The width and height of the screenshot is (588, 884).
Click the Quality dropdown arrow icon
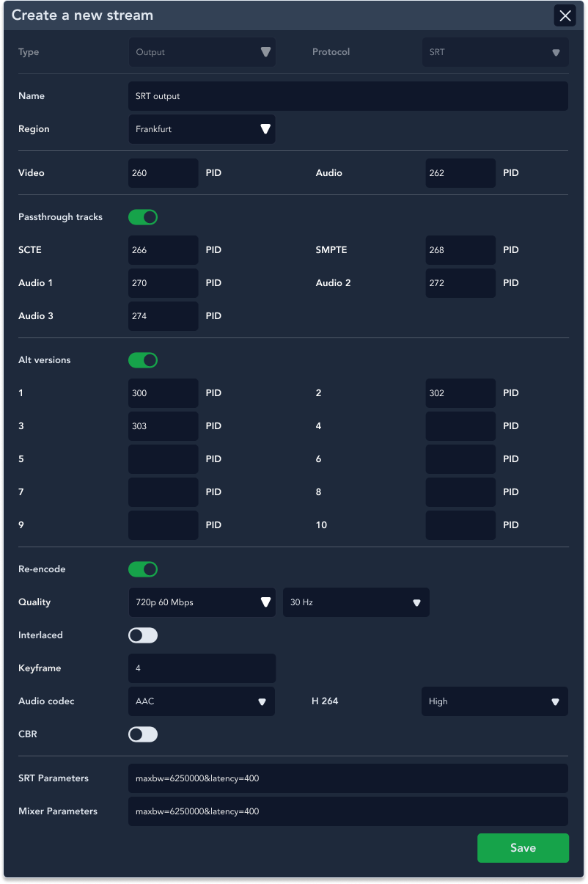pyautogui.click(x=265, y=602)
